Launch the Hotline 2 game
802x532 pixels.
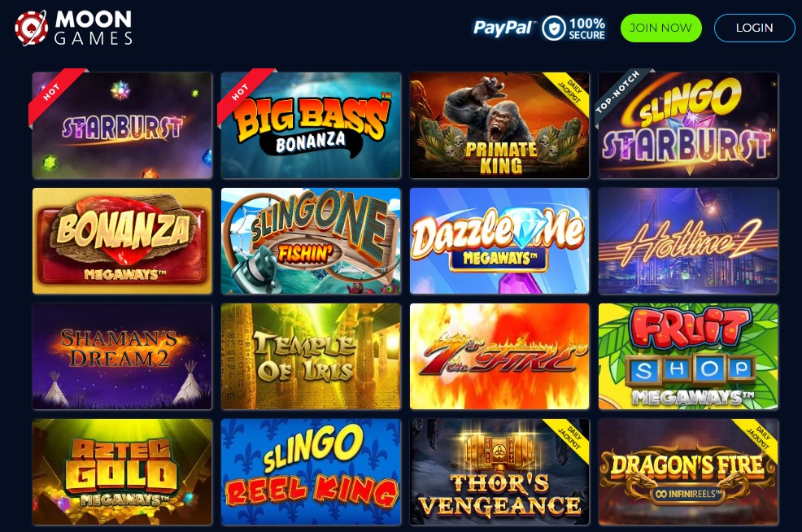click(x=688, y=241)
